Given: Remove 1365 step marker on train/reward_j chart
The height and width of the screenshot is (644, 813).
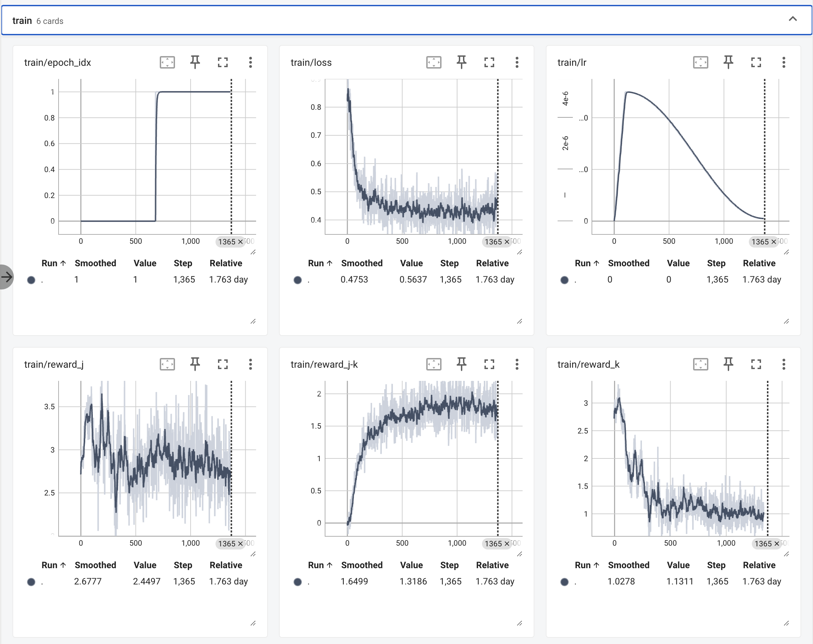Looking at the screenshot, I should (x=240, y=544).
